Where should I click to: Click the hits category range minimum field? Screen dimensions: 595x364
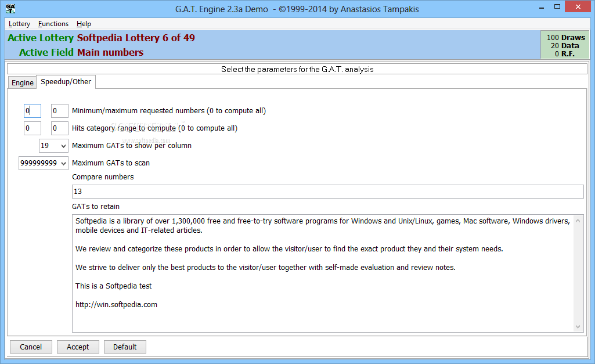[x=33, y=128]
